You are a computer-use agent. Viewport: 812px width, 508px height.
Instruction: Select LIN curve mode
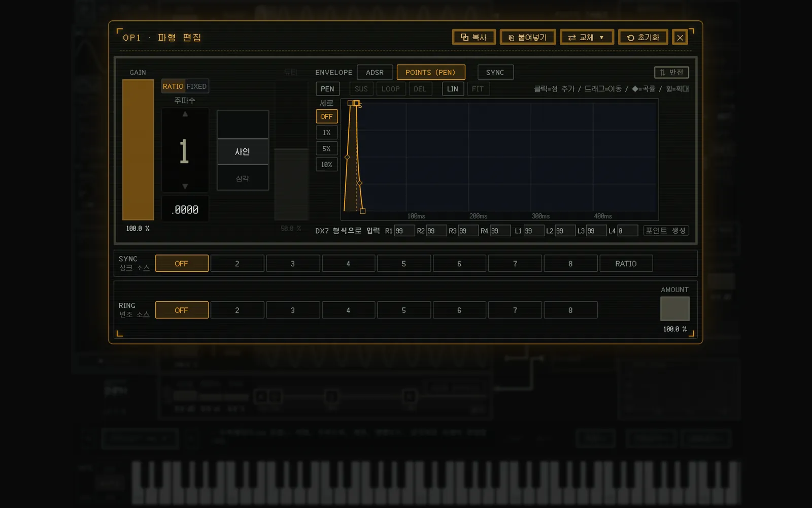click(453, 89)
